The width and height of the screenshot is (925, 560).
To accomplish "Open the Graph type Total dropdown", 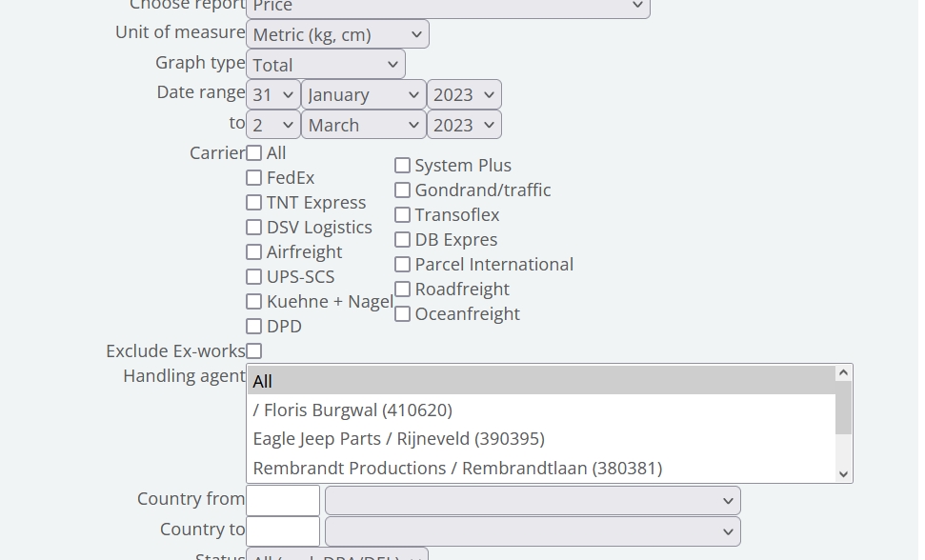I will coord(325,65).
